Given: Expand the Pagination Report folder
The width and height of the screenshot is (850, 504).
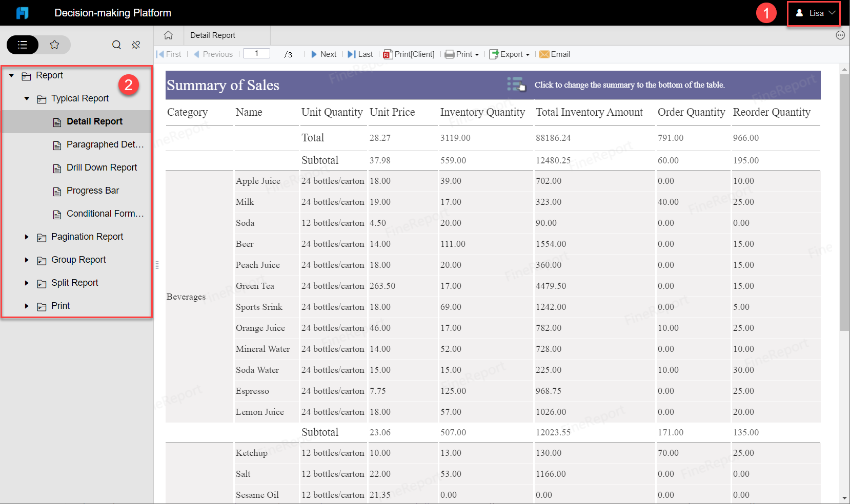Looking at the screenshot, I should [27, 237].
